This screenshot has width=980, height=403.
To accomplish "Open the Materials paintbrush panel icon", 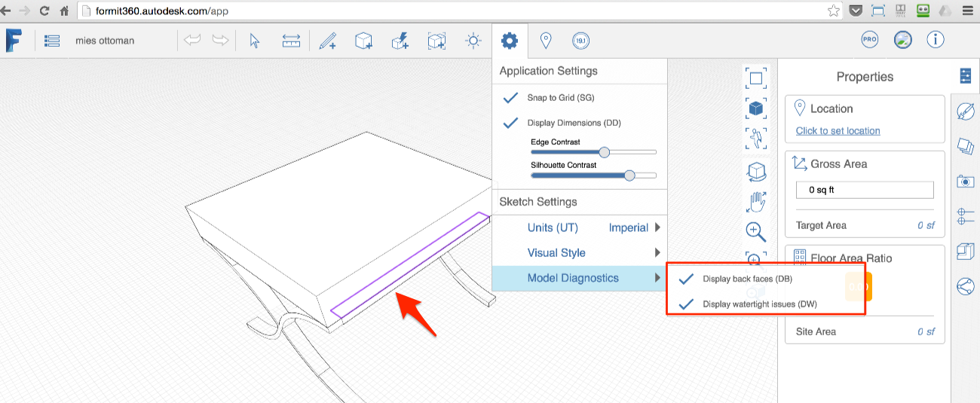I will 965,111.
